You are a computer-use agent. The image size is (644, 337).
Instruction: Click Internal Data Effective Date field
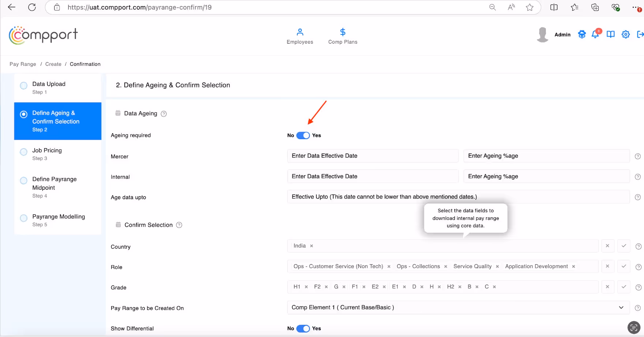pos(372,176)
